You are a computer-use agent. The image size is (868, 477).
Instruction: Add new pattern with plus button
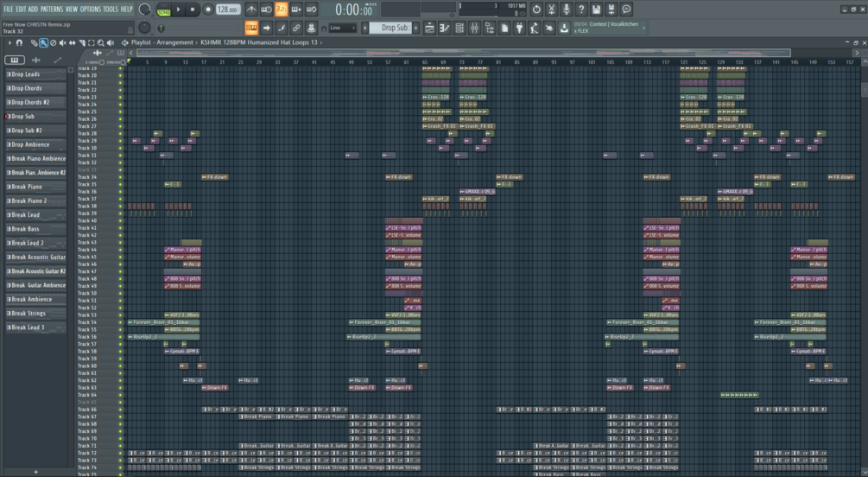(415, 28)
